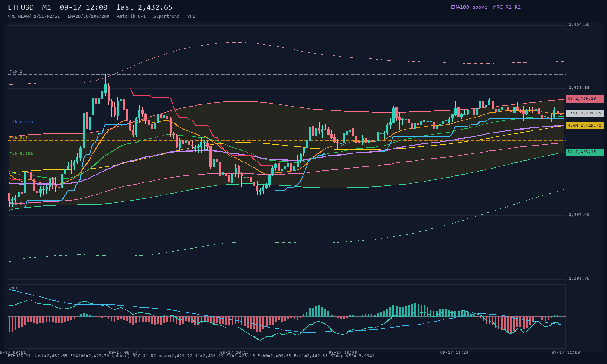Viewport: 607px width, 364px height.
Task: Click the 'MRC MEAN/R1/S1/R2/S2' legend entry
Action: pyautogui.click(x=34, y=16)
